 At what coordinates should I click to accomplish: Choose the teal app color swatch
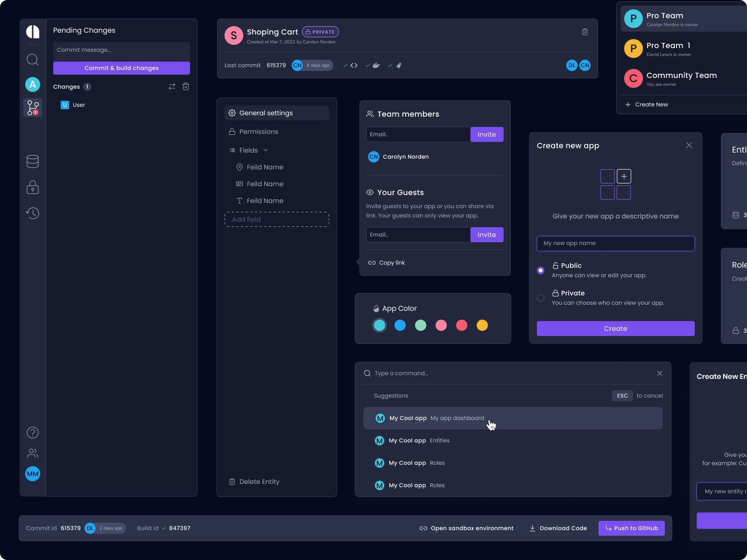pyautogui.click(x=380, y=325)
